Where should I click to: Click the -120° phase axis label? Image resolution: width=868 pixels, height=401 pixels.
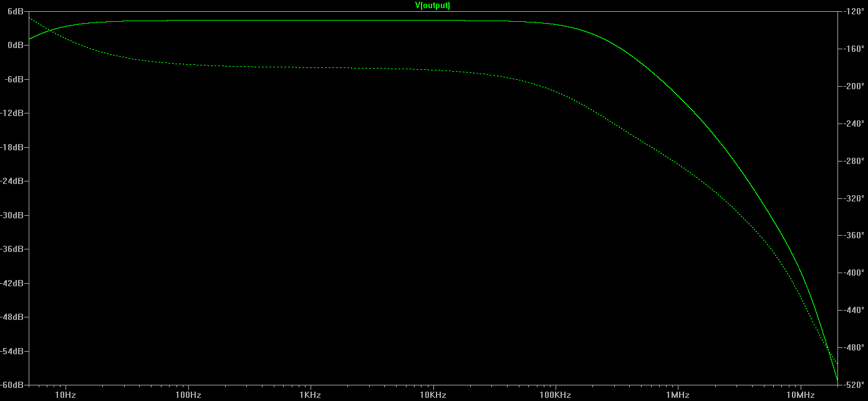(x=853, y=11)
